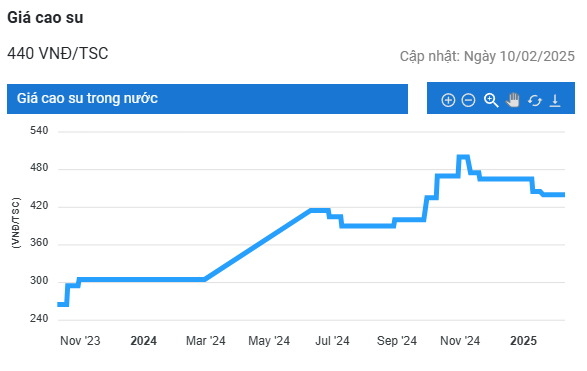587x371 pixels.
Task: Click the price peak on the chart line
Action: pyautogui.click(x=463, y=157)
